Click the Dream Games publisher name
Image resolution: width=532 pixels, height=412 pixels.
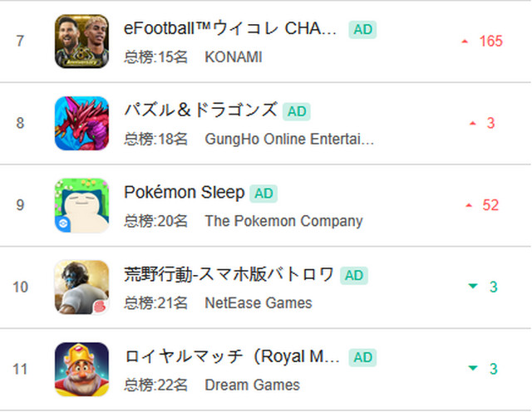[253, 385]
